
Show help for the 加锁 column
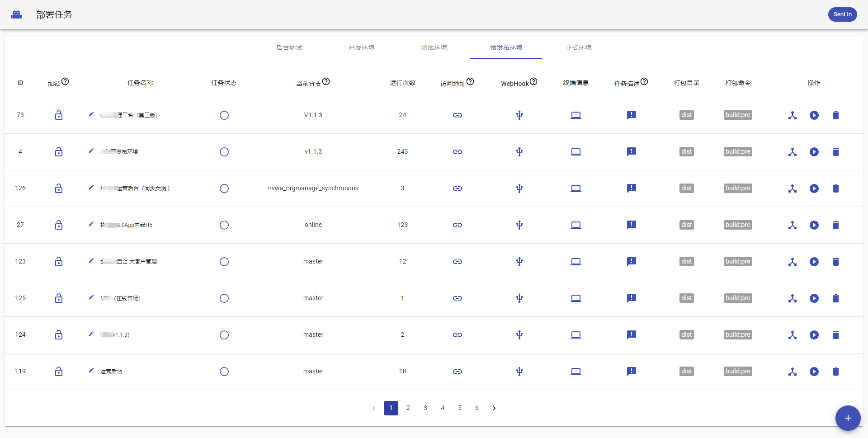(65, 81)
